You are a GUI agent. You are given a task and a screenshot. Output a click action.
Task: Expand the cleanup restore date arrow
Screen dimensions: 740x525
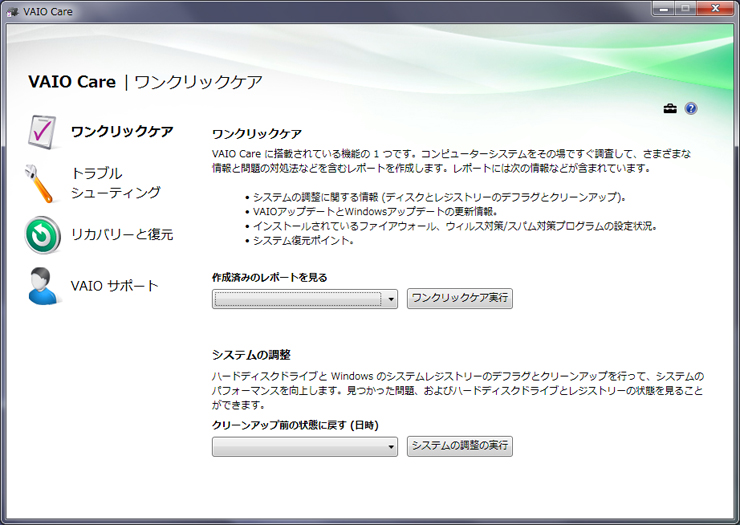pos(391,447)
